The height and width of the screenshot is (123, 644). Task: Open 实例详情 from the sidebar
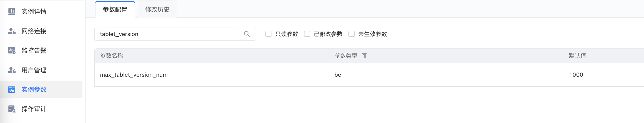coord(34,11)
